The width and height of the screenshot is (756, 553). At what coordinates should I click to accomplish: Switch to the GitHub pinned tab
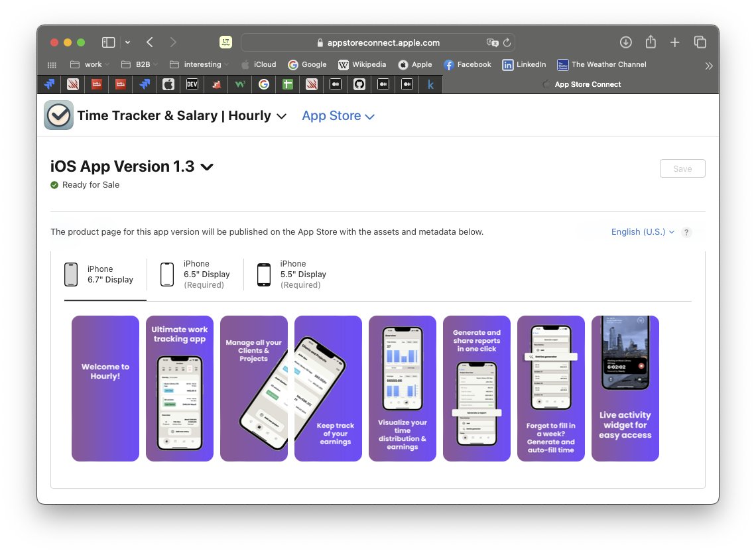359,84
